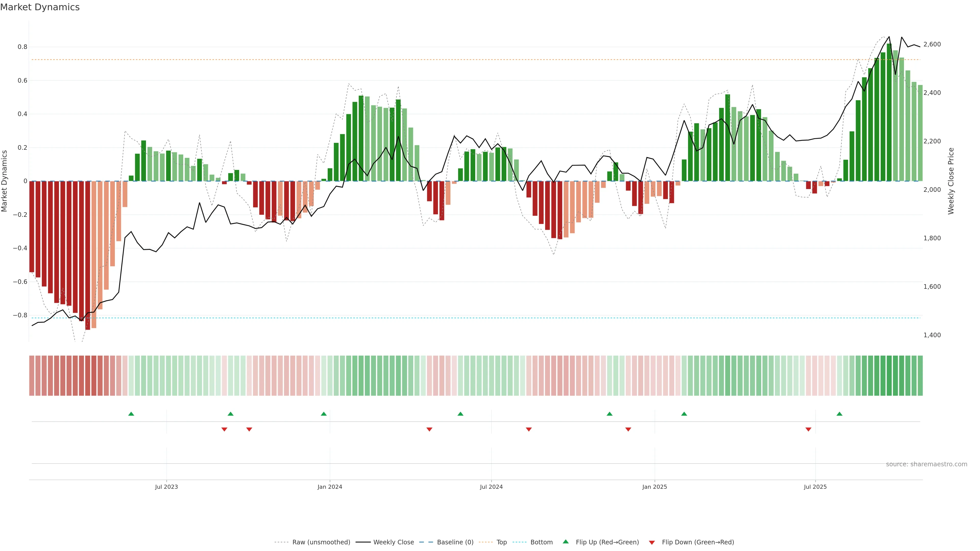The height and width of the screenshot is (551, 980).
Task: Click the Jan 2024 x-axis label
Action: [330, 487]
